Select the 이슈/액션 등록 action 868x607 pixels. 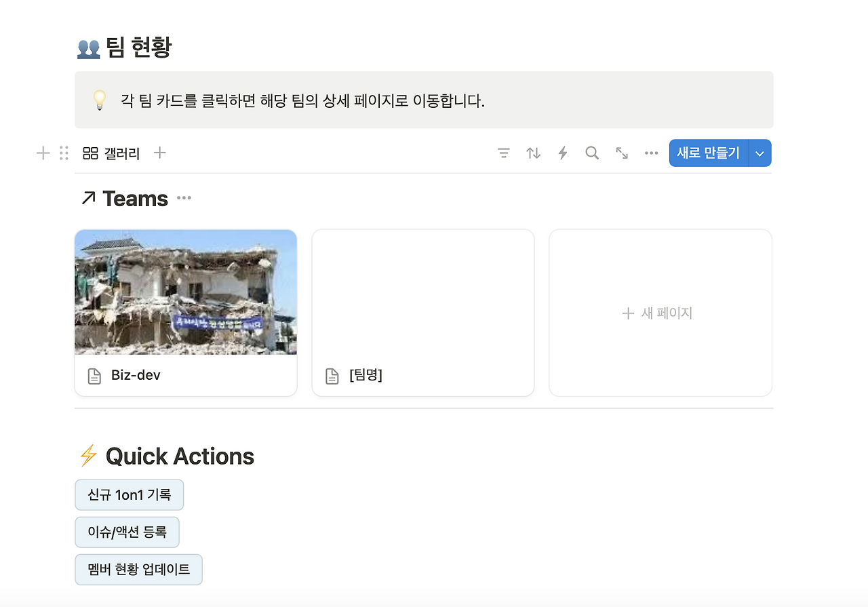(127, 532)
